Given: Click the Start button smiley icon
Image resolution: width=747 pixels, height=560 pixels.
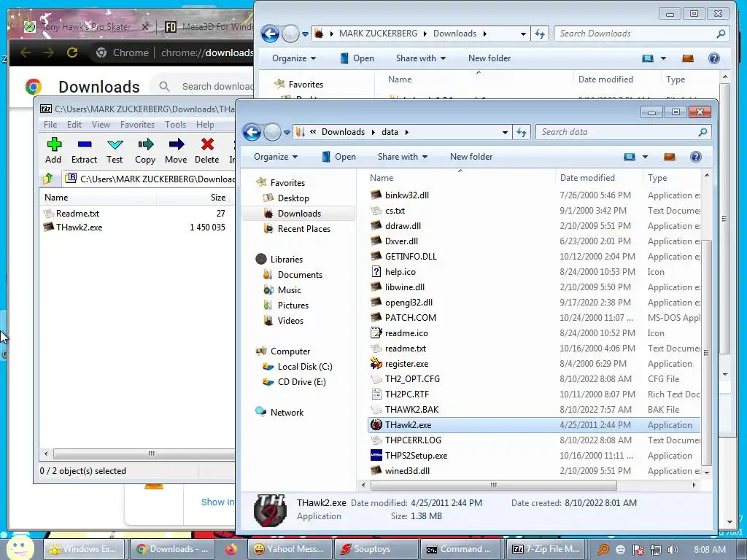Looking at the screenshot, I should 20,548.
